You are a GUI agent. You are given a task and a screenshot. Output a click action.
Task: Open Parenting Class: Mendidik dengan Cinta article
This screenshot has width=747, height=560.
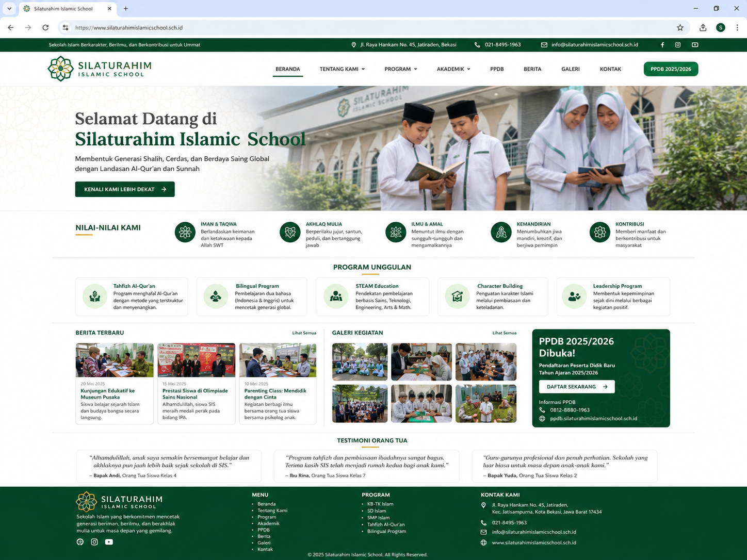pyautogui.click(x=275, y=394)
